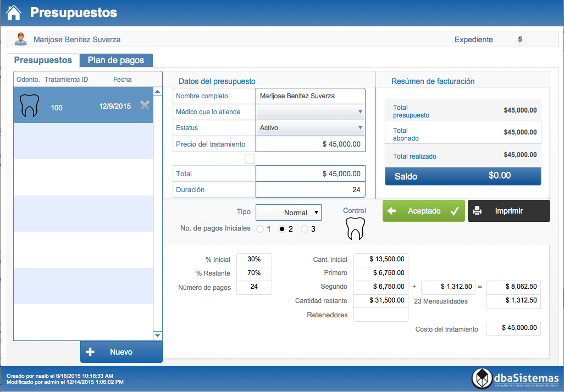Switch to the Plan de pagos tab
This screenshot has width=564, height=392.
116,60
